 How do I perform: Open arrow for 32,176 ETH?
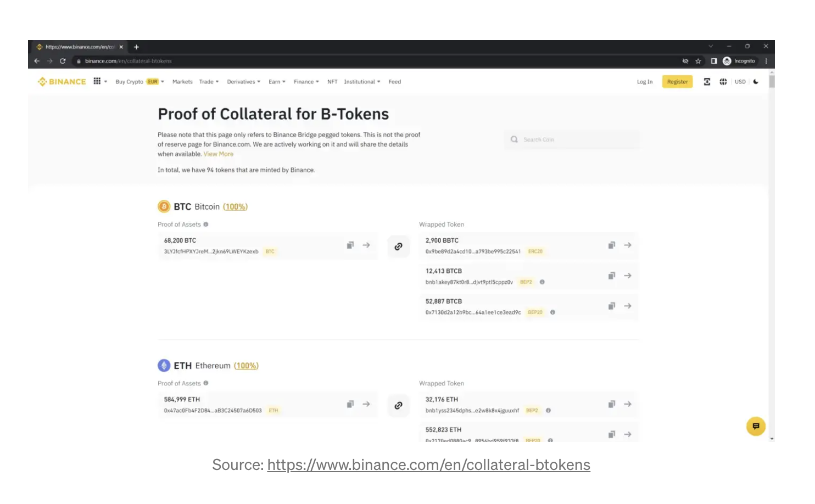coord(628,404)
